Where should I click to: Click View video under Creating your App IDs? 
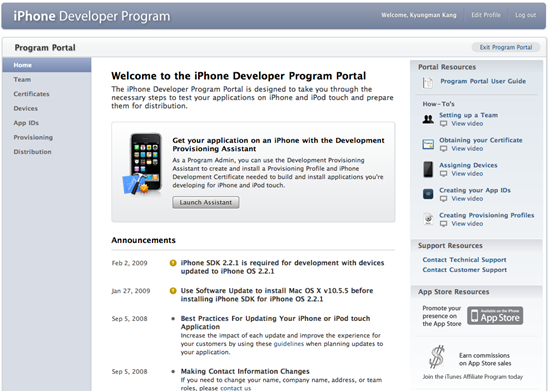467,199
